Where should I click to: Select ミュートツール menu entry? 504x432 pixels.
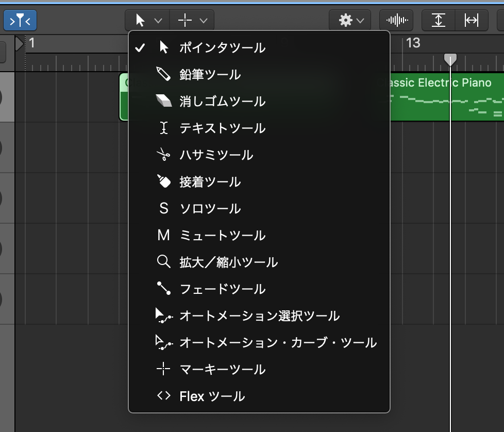coord(222,236)
